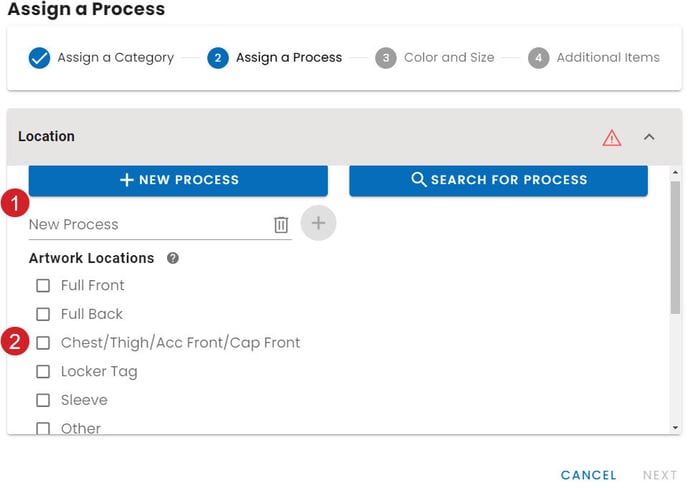
Task: Enable Chest/Thigh/Acc Front/Cap Front checkbox
Action: [x=43, y=343]
